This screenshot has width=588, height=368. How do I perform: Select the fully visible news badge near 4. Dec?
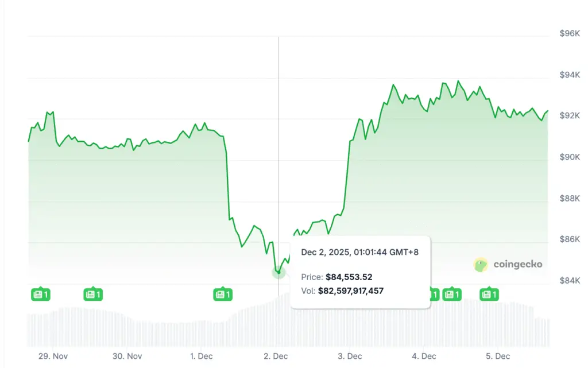tap(452, 295)
